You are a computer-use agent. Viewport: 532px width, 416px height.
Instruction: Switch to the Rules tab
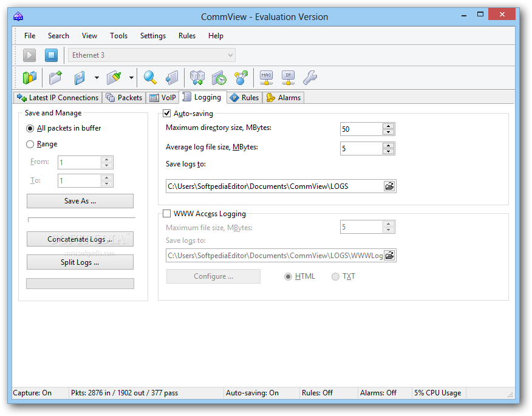coord(244,98)
